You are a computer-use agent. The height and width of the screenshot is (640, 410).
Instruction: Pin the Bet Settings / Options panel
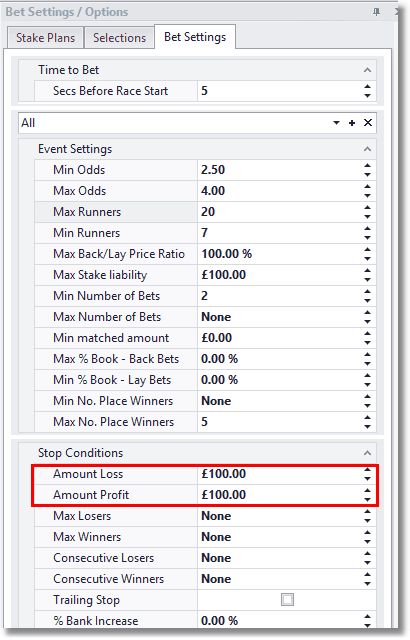[x=376, y=12]
